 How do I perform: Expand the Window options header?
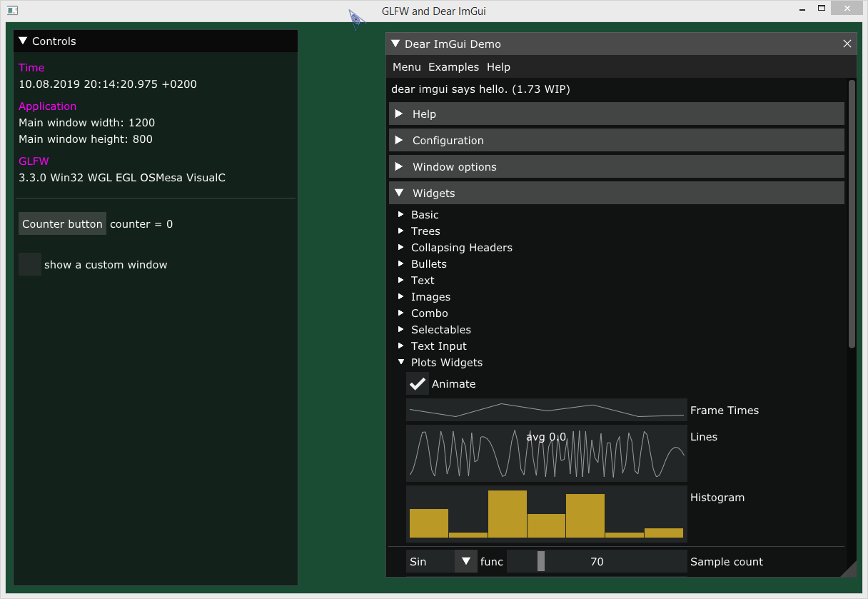[x=617, y=166]
